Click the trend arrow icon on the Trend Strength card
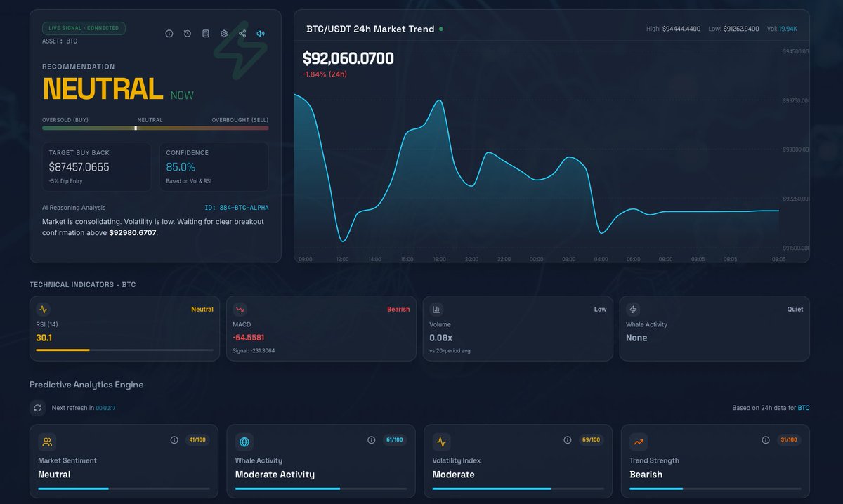Screen dimensions: 843x504 (x=638, y=442)
